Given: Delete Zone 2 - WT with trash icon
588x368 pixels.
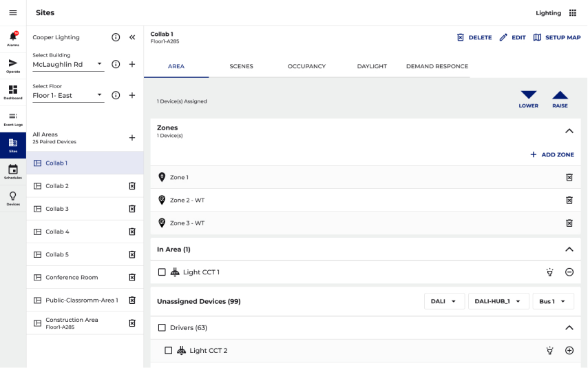Looking at the screenshot, I should tap(569, 200).
